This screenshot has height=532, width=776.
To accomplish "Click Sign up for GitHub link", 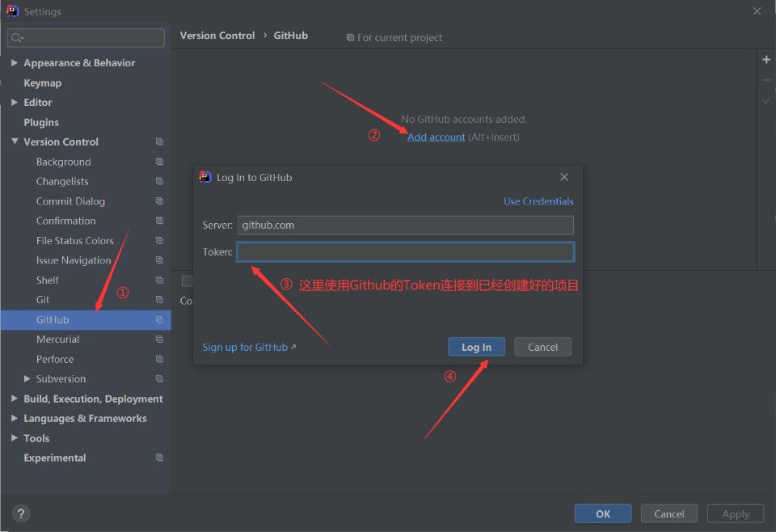I will (249, 348).
